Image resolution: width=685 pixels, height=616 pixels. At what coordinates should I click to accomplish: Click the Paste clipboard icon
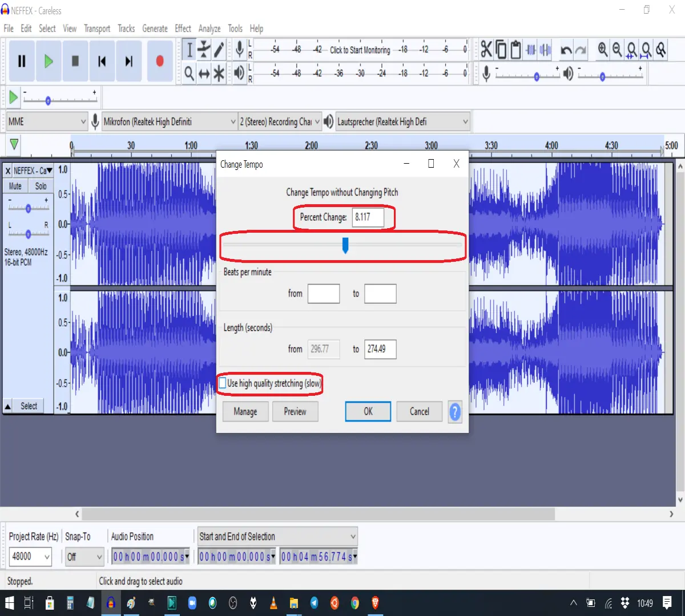coord(516,50)
